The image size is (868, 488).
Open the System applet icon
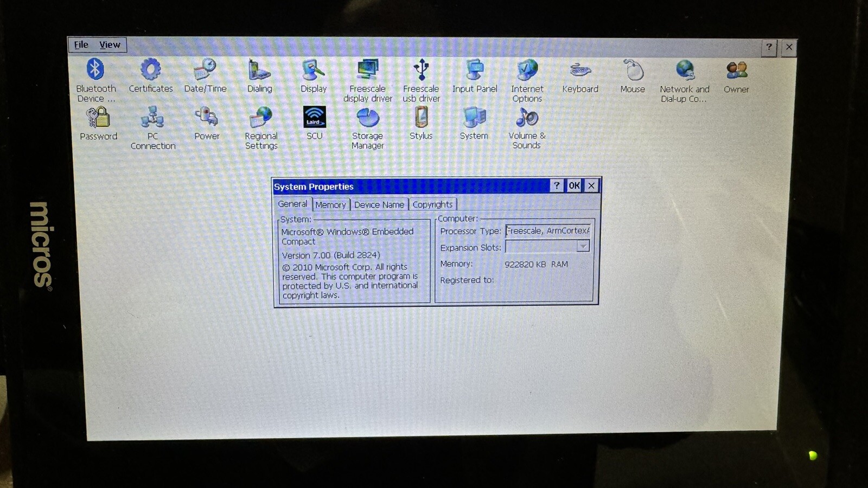coord(474,123)
